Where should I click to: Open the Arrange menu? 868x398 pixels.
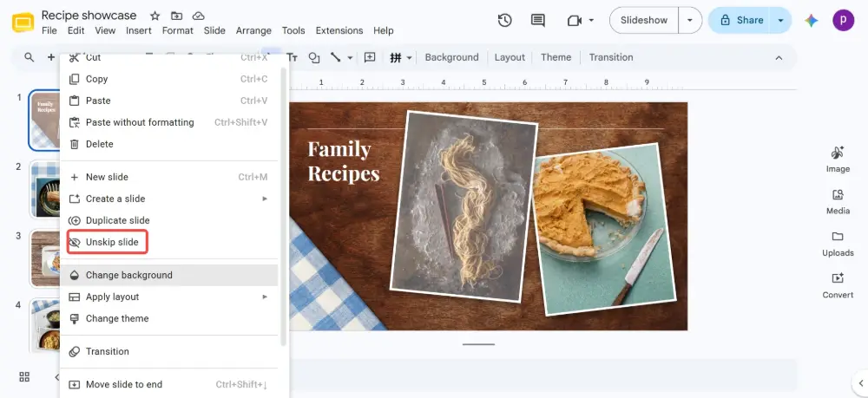[x=253, y=30]
